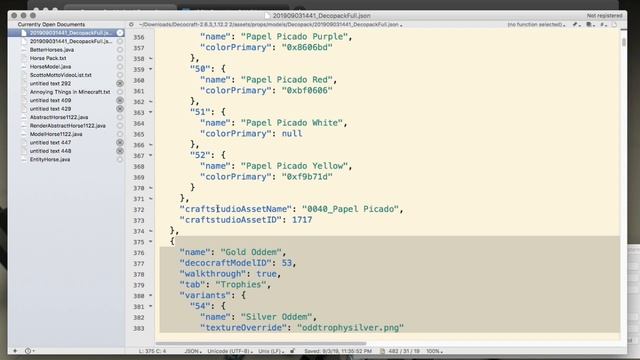640x360 pixels.
Task: Select the second DecopackFull.json document in sidebar
Action: 71,41
